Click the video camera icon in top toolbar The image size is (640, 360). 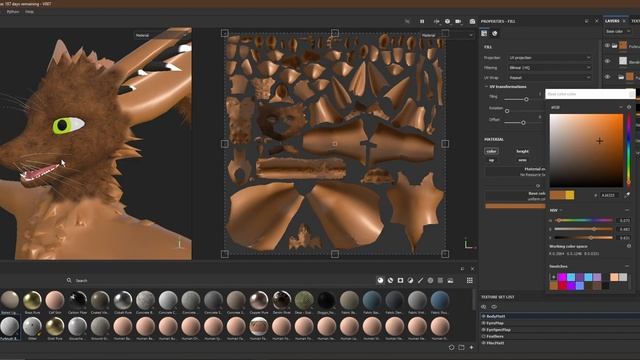point(458,21)
